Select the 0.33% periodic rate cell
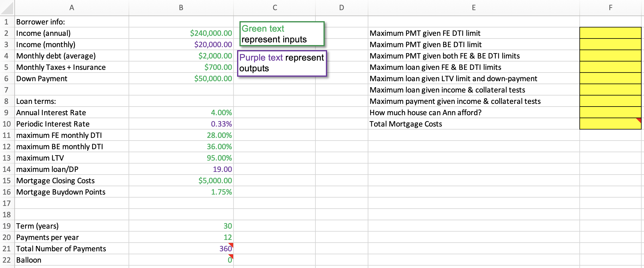This screenshot has width=644, height=268. click(181, 124)
